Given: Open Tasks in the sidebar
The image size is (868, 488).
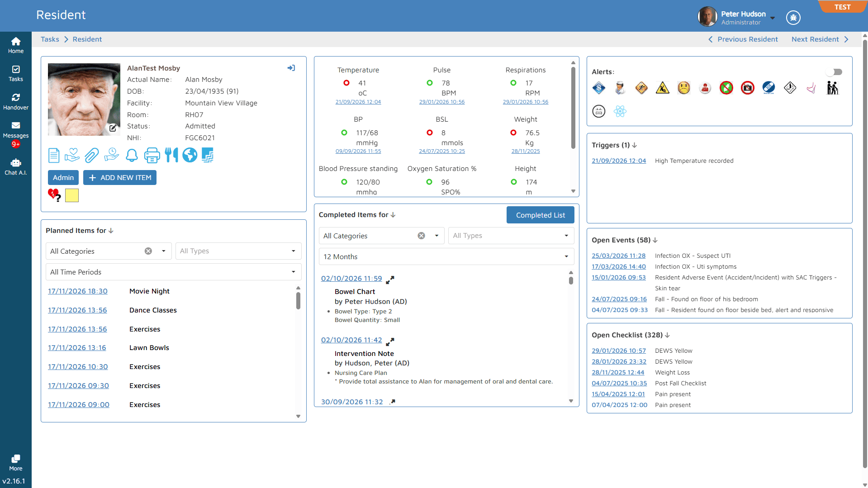Looking at the screenshot, I should click(x=16, y=73).
